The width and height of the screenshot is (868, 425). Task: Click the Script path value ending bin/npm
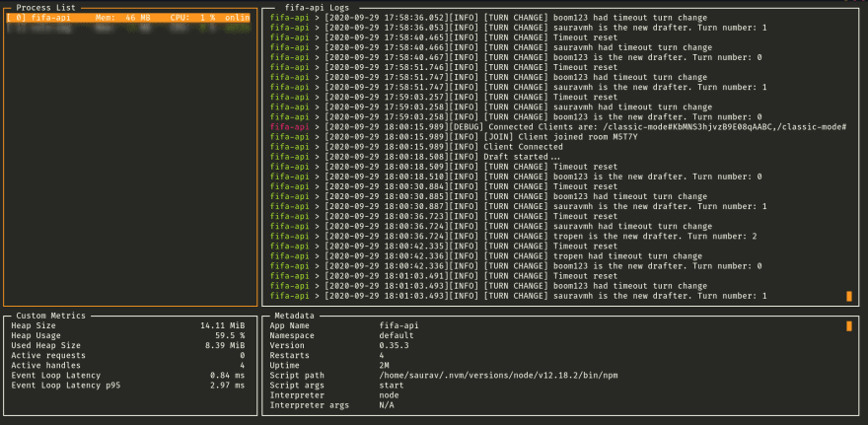click(498, 375)
